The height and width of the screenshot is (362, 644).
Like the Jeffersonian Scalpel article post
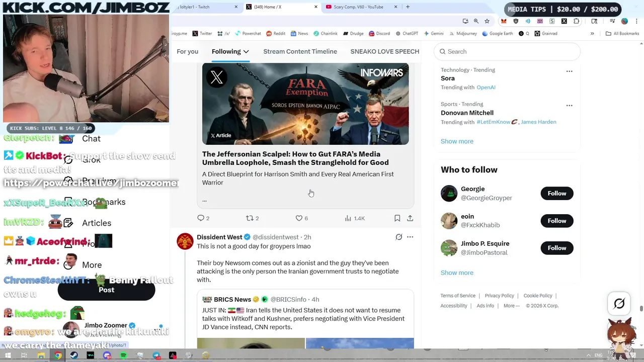[299, 218]
